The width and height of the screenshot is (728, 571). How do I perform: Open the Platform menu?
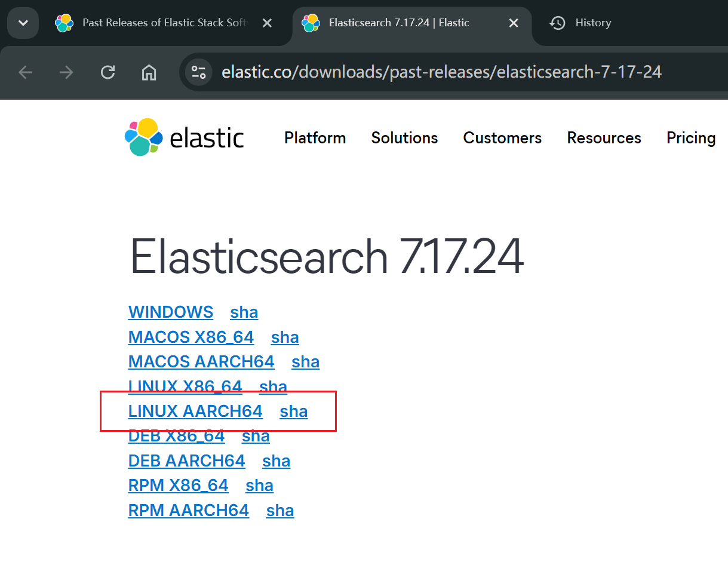coord(315,138)
